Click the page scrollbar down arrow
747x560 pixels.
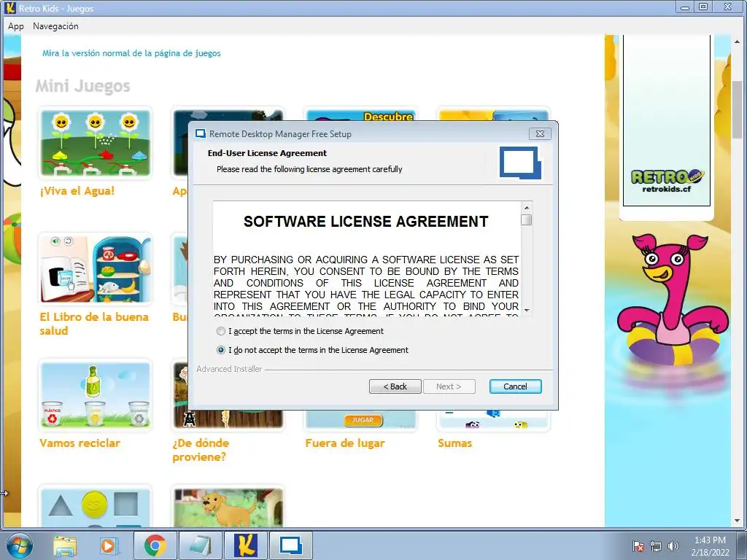[738, 521]
